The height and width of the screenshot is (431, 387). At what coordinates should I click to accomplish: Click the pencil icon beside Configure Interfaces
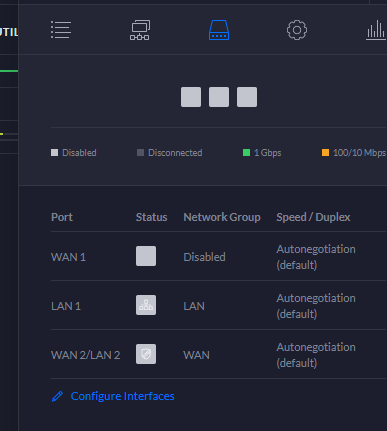(57, 396)
